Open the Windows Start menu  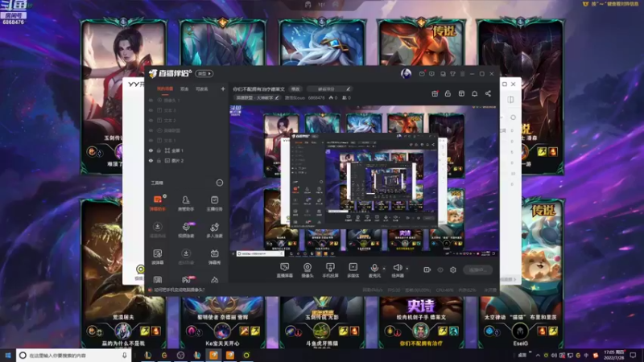pyautogui.click(x=8, y=356)
